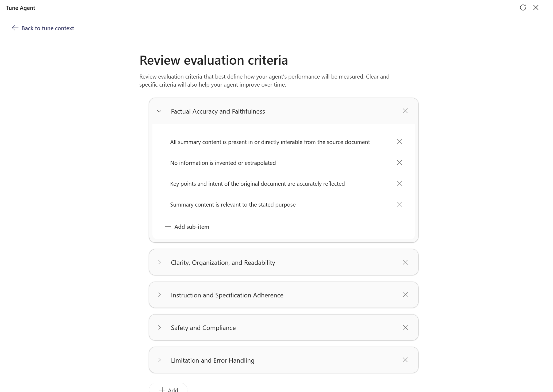Delete the Instruction and Specification Adherence criterion

(405, 295)
